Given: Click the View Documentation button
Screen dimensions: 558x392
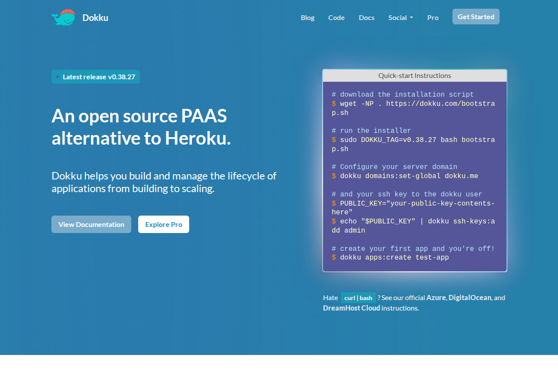Looking at the screenshot, I should point(91,224).
